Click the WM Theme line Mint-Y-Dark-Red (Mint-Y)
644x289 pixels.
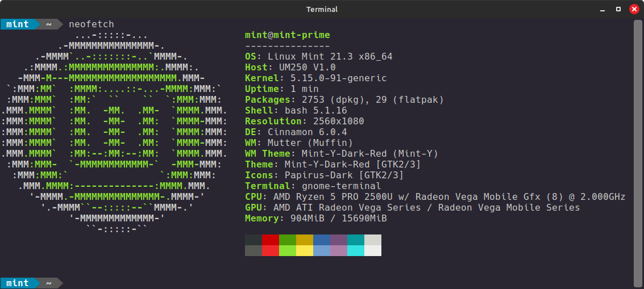point(341,153)
